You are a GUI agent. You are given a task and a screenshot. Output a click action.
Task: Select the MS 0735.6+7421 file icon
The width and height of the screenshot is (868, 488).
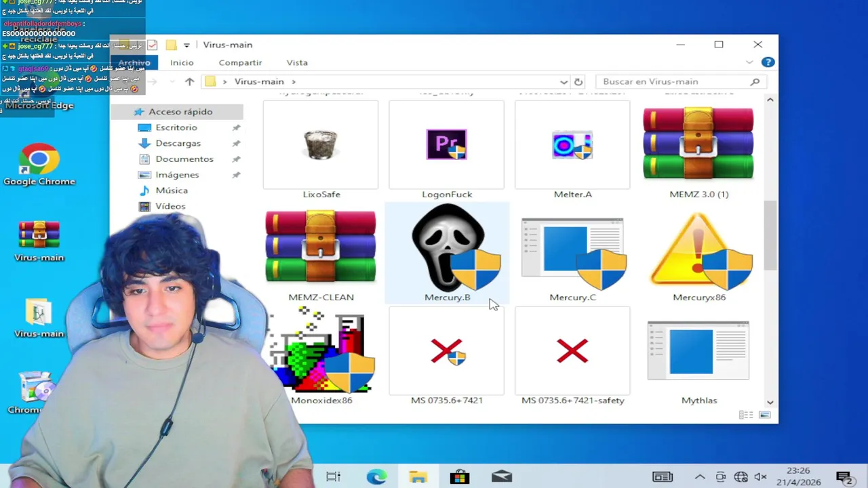(x=446, y=351)
